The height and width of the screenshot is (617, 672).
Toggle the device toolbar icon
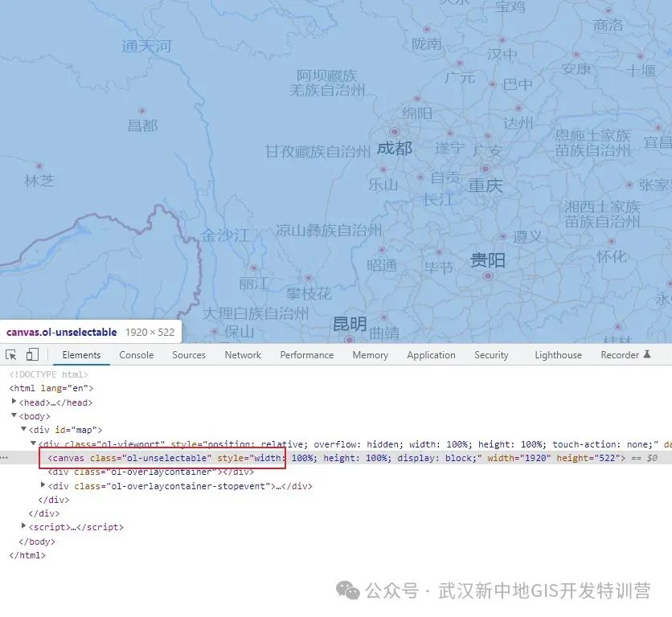tap(32, 354)
